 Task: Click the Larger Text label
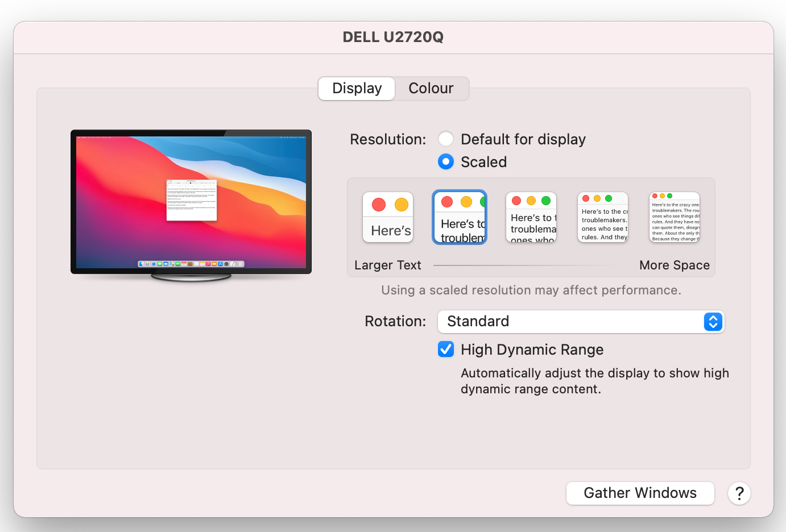coord(388,265)
